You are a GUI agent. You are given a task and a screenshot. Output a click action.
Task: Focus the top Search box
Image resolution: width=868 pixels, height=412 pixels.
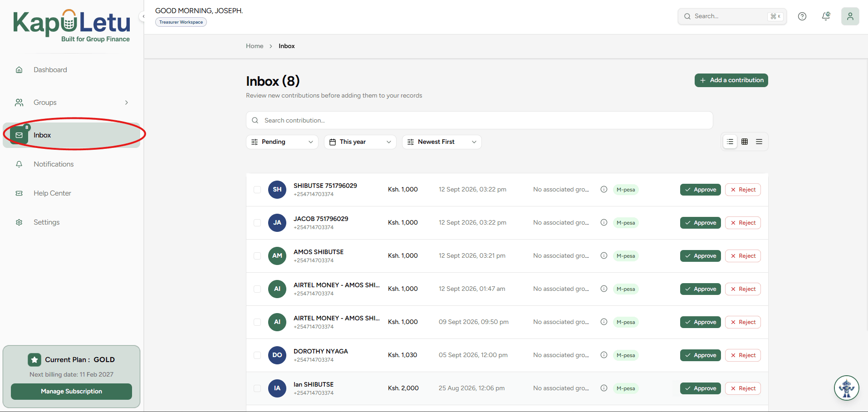[x=732, y=16]
